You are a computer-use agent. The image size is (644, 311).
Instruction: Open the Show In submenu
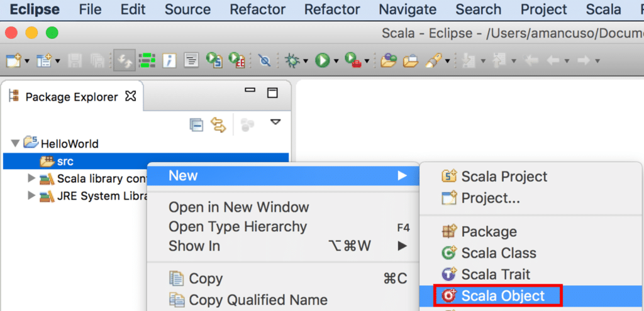coord(283,246)
